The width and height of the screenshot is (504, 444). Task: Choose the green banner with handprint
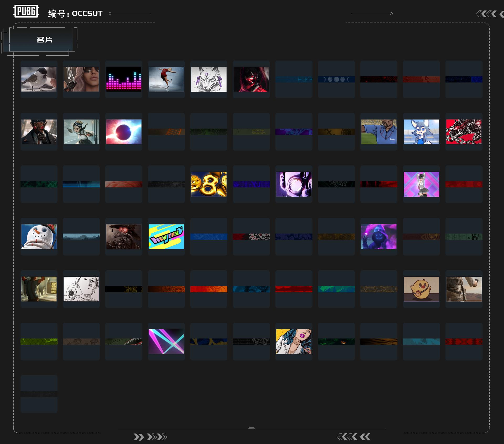(x=464, y=237)
